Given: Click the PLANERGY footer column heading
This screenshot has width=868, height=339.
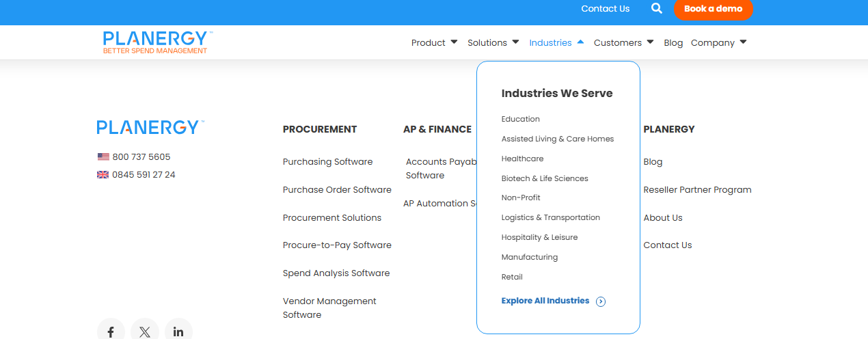Looking at the screenshot, I should click(669, 129).
